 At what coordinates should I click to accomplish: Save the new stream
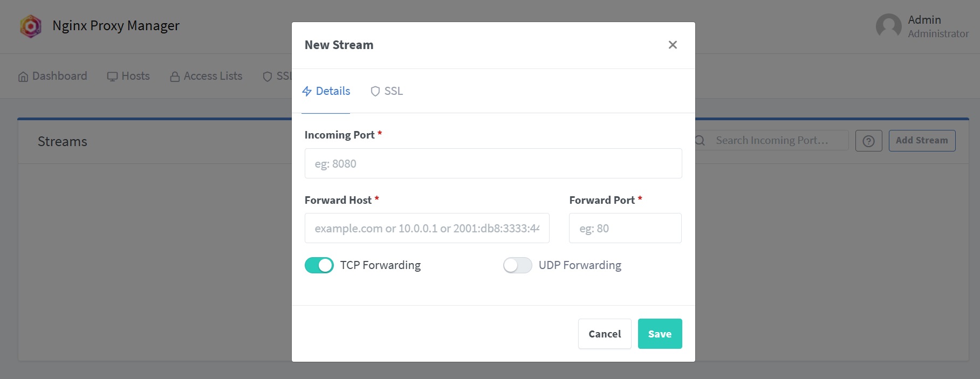tap(660, 334)
